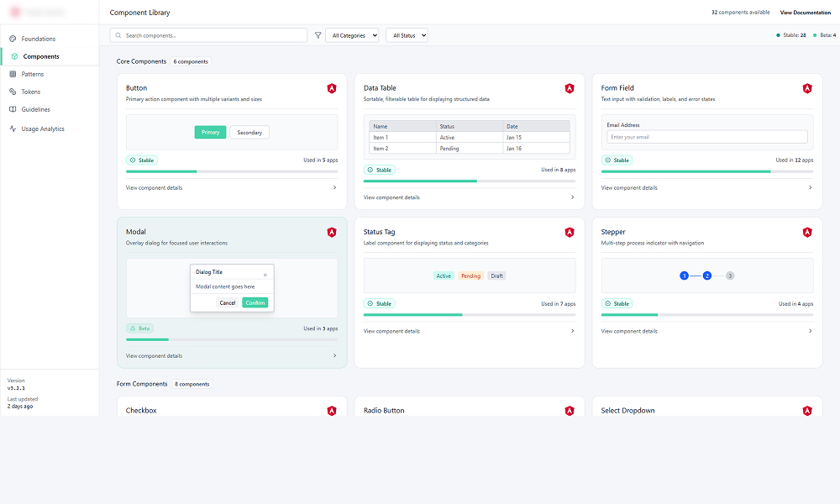Select Components in sidebar navigation
This screenshot has height=504, width=840.
pos(41,56)
